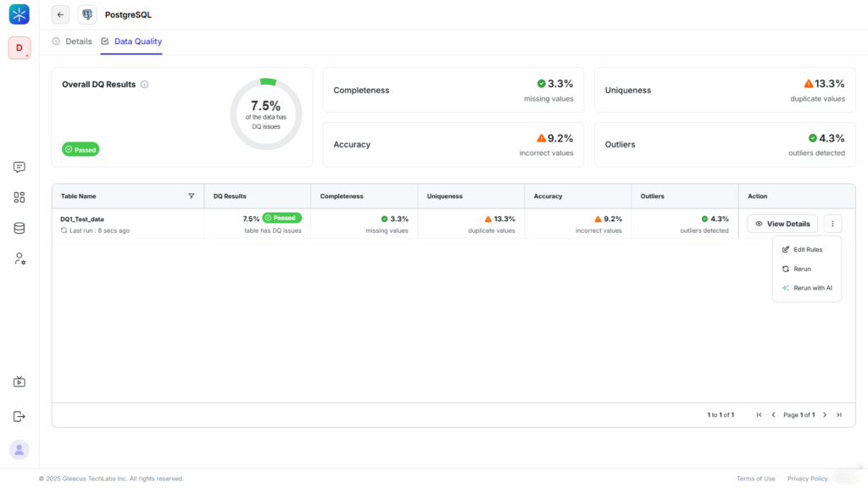Image resolution: width=868 pixels, height=488 pixels.
Task: Click the logout icon in sidebar
Action: (19, 416)
